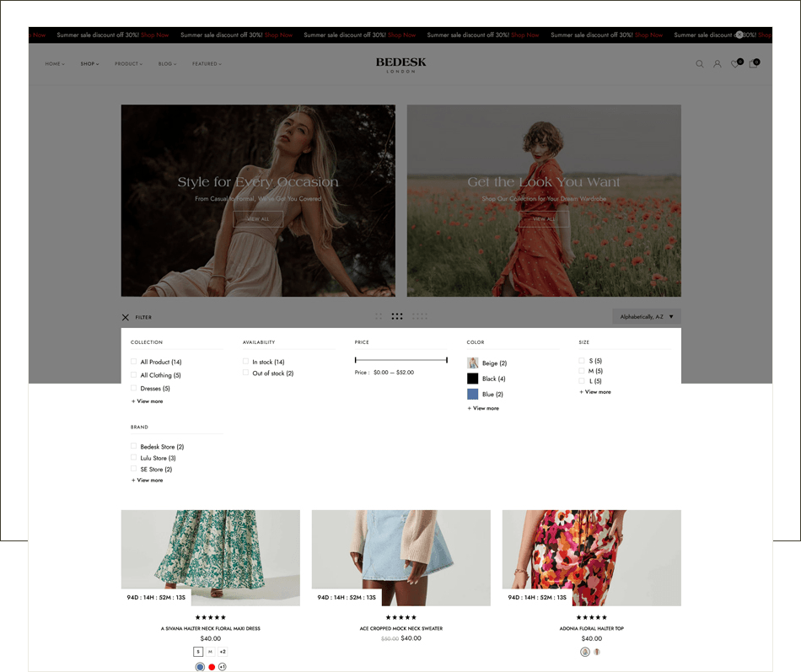Open the Alphabetically, A-Z sort dropdown
801x672 pixels.
click(x=646, y=317)
